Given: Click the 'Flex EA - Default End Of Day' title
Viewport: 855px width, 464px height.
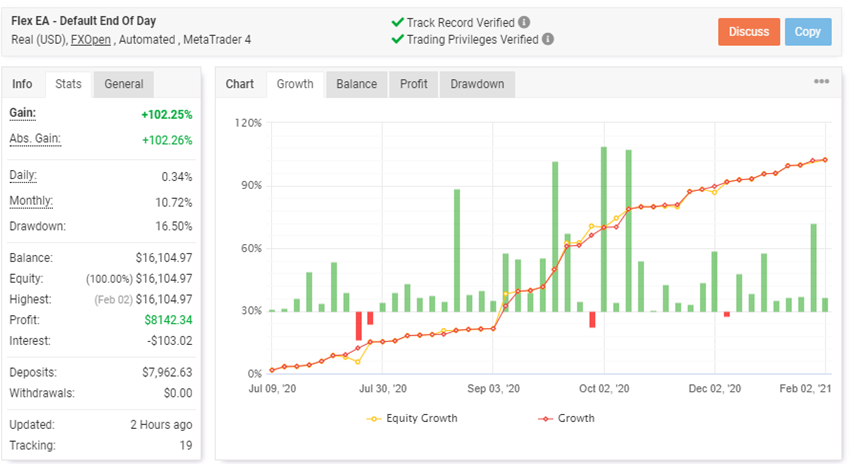Looking at the screenshot, I should 83,21.
